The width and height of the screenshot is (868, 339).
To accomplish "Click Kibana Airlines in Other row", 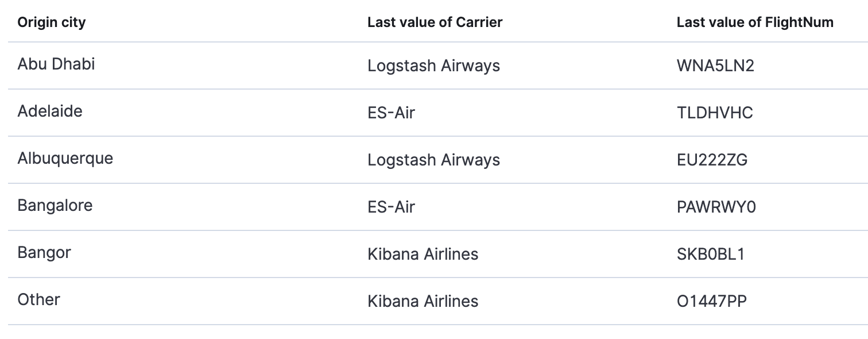I will tap(423, 301).
